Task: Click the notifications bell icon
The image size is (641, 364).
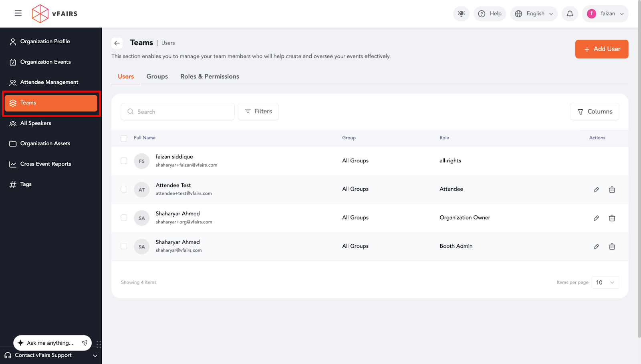Action: 570,14
